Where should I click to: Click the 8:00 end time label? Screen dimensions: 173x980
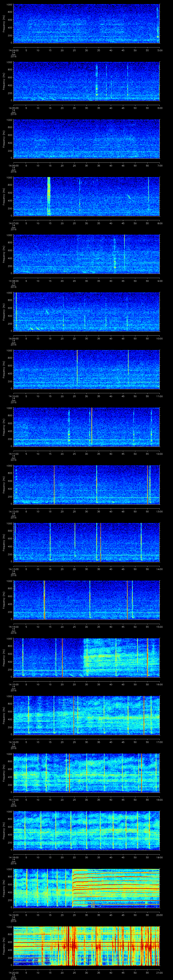[160, 223]
